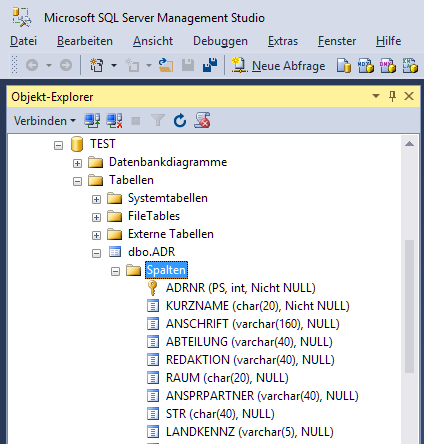Select the ANSCHRIFT column
This screenshot has width=424, height=444.
(x=253, y=324)
